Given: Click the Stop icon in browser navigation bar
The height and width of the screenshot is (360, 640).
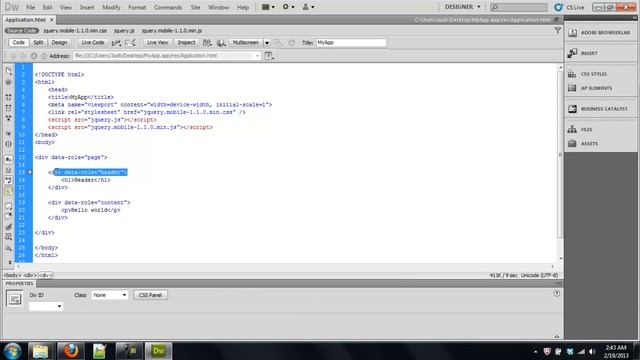Looking at the screenshot, I should click(x=34, y=56).
